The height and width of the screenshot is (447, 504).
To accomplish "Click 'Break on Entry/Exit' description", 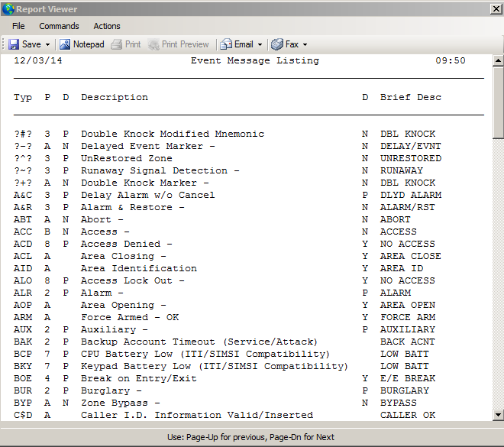I will (x=139, y=378).
